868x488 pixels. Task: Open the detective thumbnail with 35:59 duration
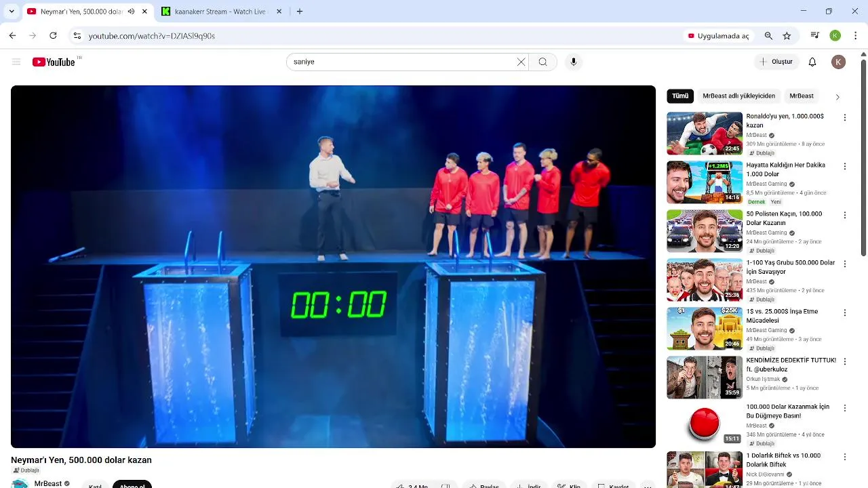click(x=705, y=378)
